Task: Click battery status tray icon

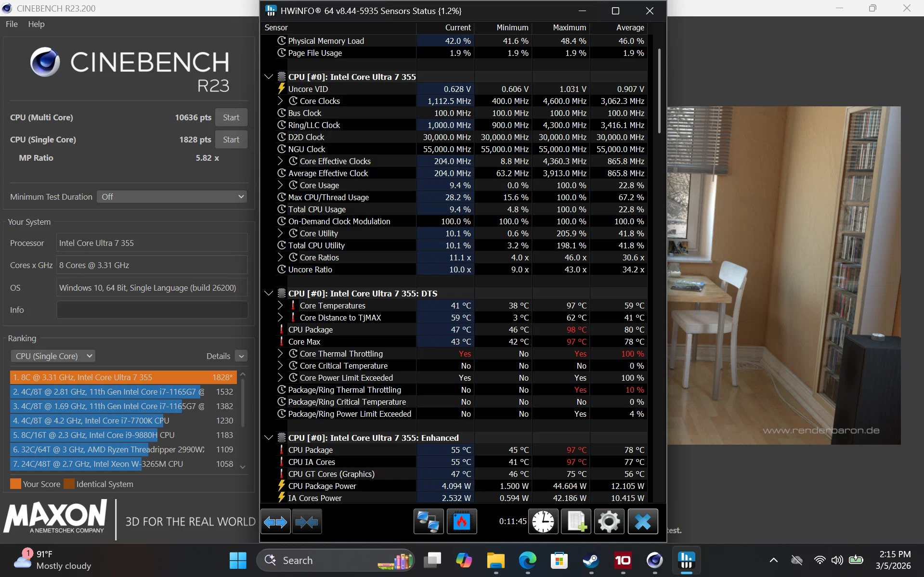Action: pos(856,560)
